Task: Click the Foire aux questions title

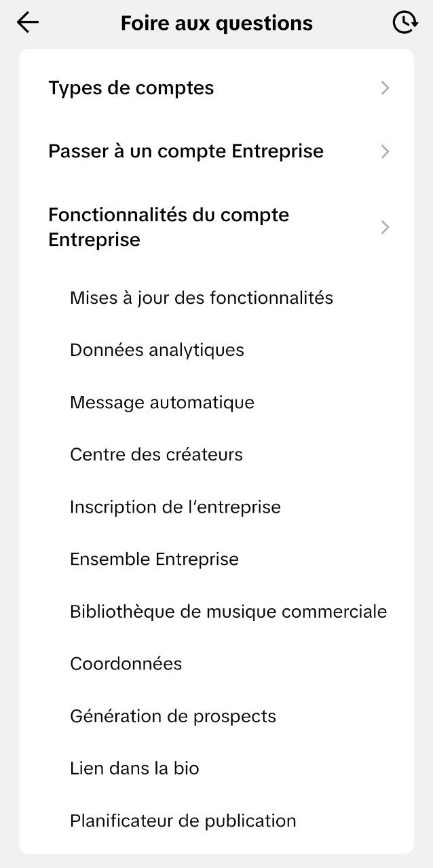Action: (216, 22)
